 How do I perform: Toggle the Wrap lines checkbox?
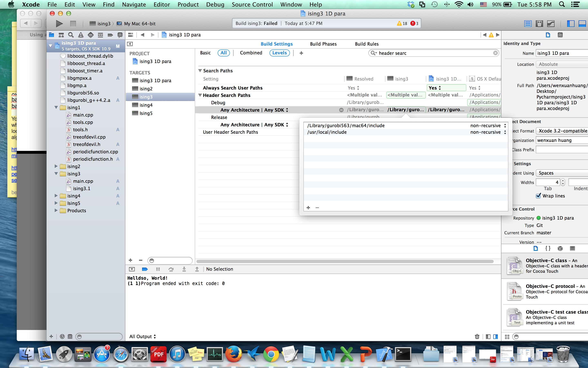[x=538, y=196]
